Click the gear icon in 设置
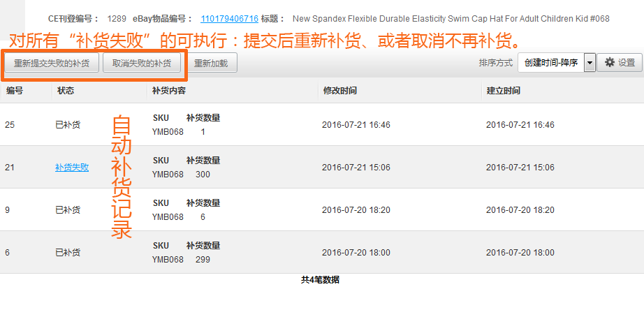644x310 pixels. (610, 62)
